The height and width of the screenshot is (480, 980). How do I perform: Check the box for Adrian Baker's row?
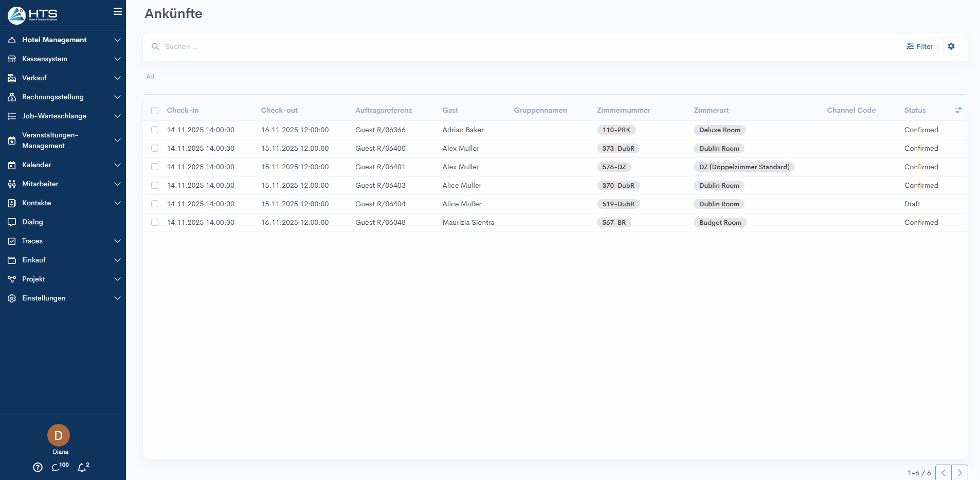(155, 130)
